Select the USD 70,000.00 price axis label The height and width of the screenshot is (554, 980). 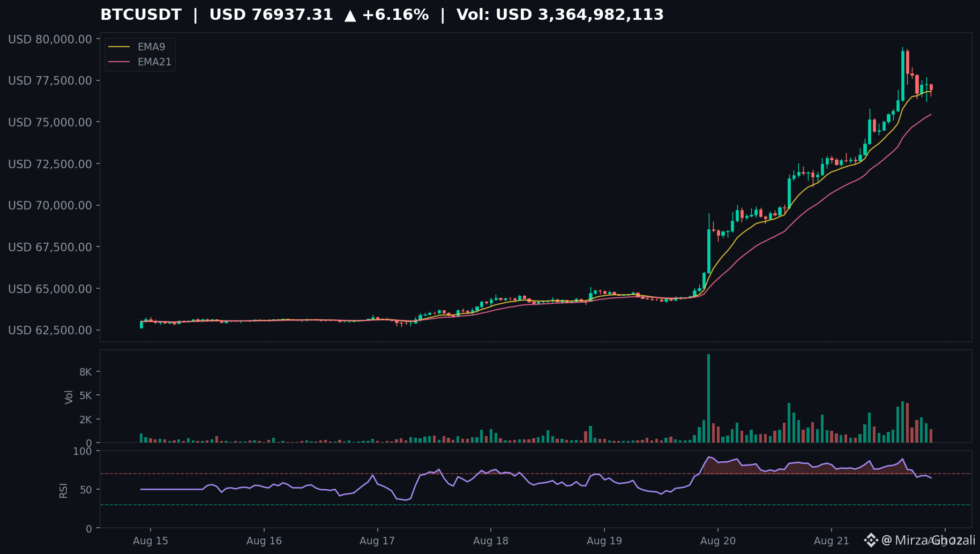coord(50,206)
